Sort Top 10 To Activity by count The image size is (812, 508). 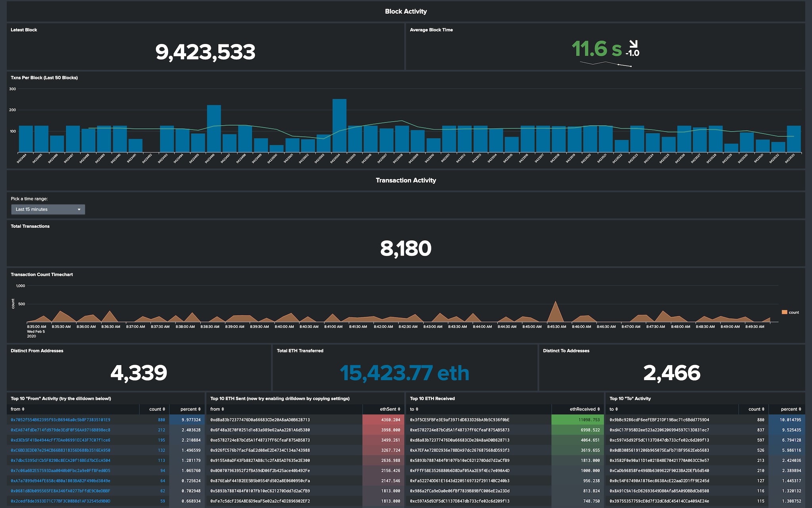pos(756,409)
